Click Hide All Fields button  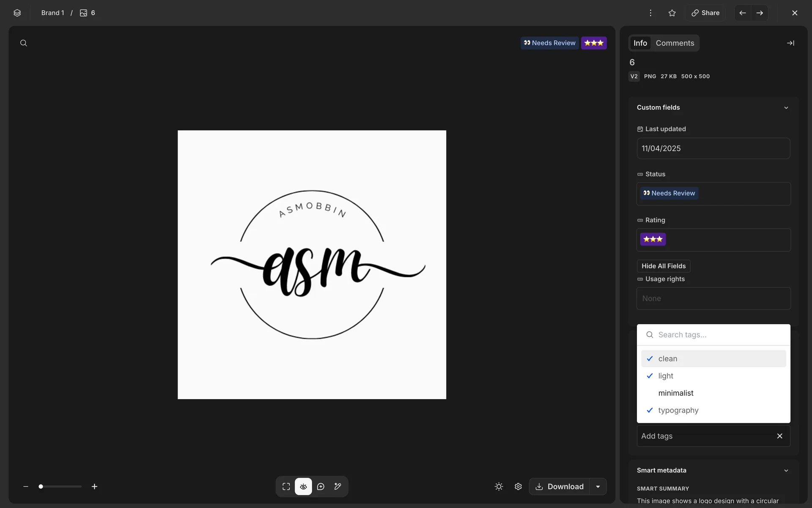click(663, 266)
